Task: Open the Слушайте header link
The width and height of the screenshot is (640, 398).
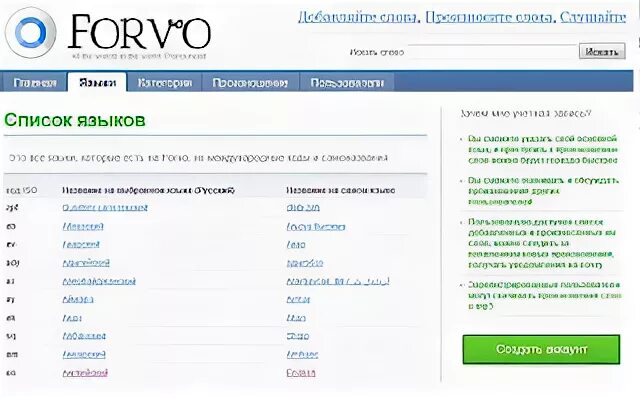Action: pos(593,17)
